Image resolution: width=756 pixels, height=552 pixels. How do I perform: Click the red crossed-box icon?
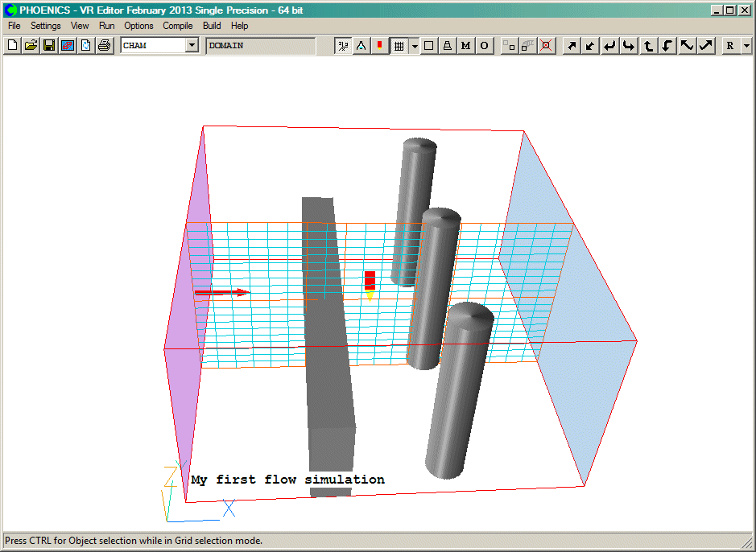pos(547,46)
